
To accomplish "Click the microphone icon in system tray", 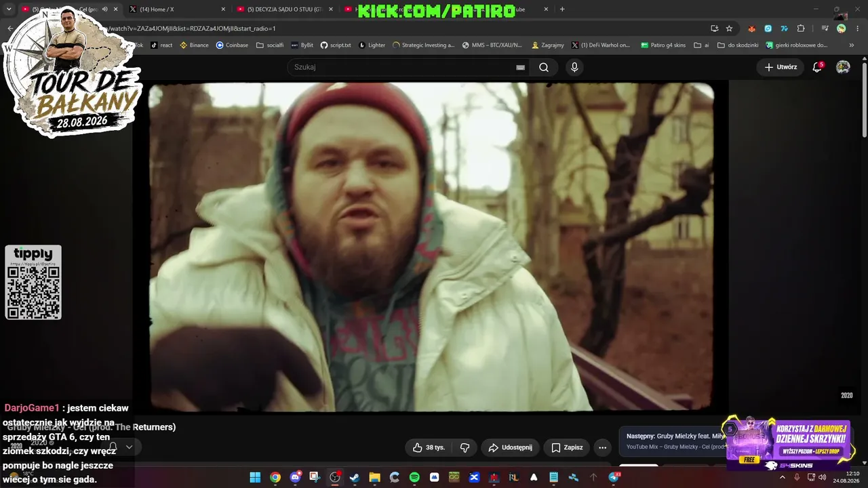I will [797, 477].
